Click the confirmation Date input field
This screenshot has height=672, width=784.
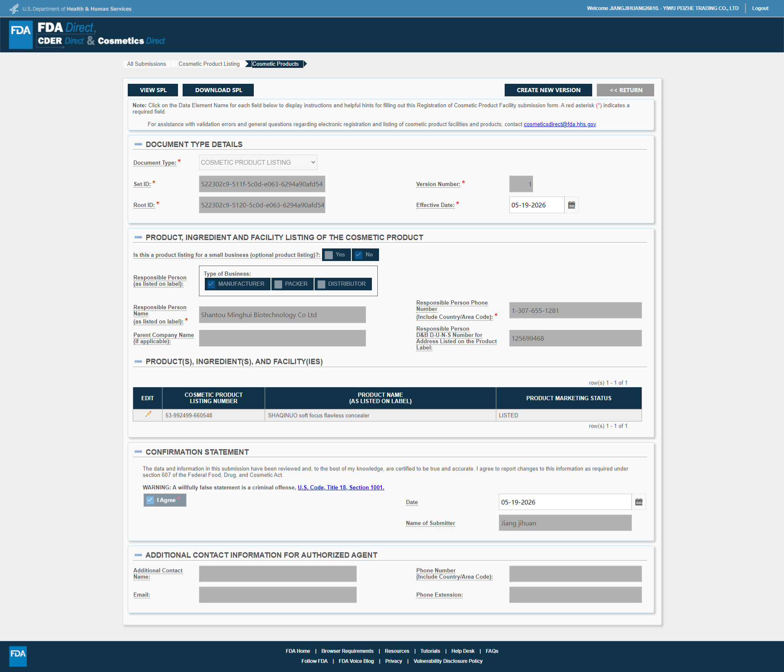point(565,502)
